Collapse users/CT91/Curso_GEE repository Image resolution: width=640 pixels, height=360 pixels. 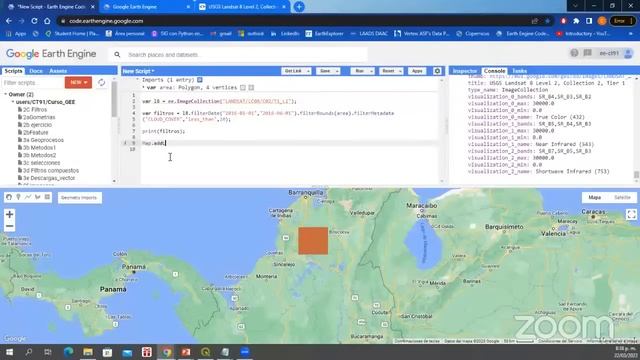coord(13,102)
